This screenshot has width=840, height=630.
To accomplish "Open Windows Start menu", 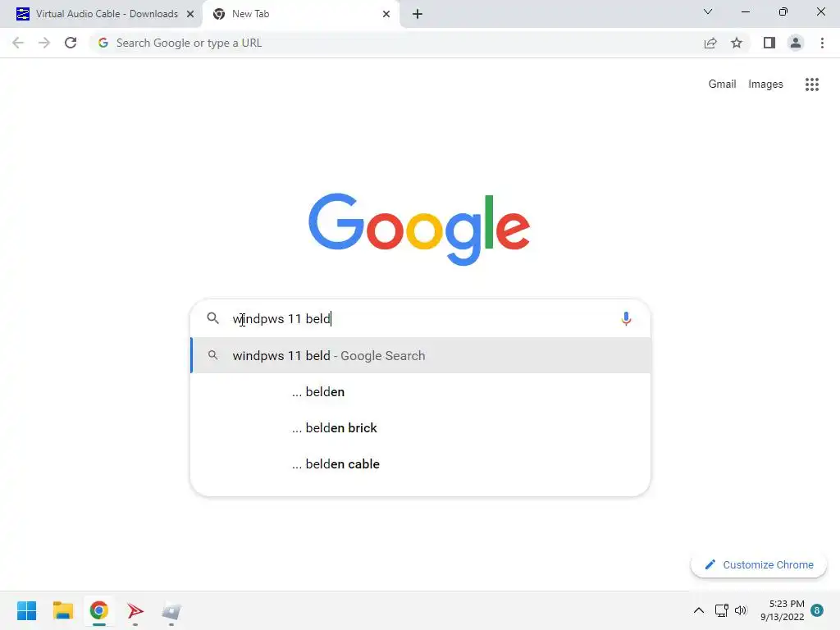I will pyautogui.click(x=27, y=610).
